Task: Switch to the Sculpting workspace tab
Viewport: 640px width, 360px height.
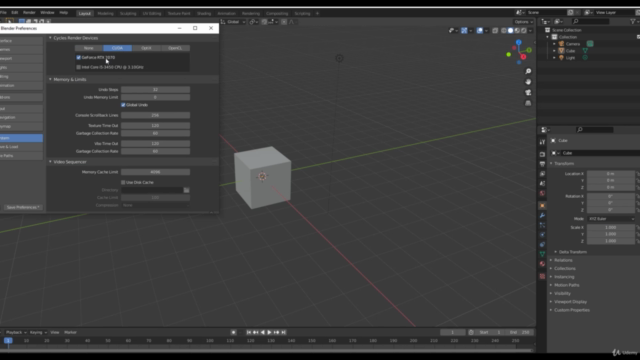Action: [x=128, y=13]
